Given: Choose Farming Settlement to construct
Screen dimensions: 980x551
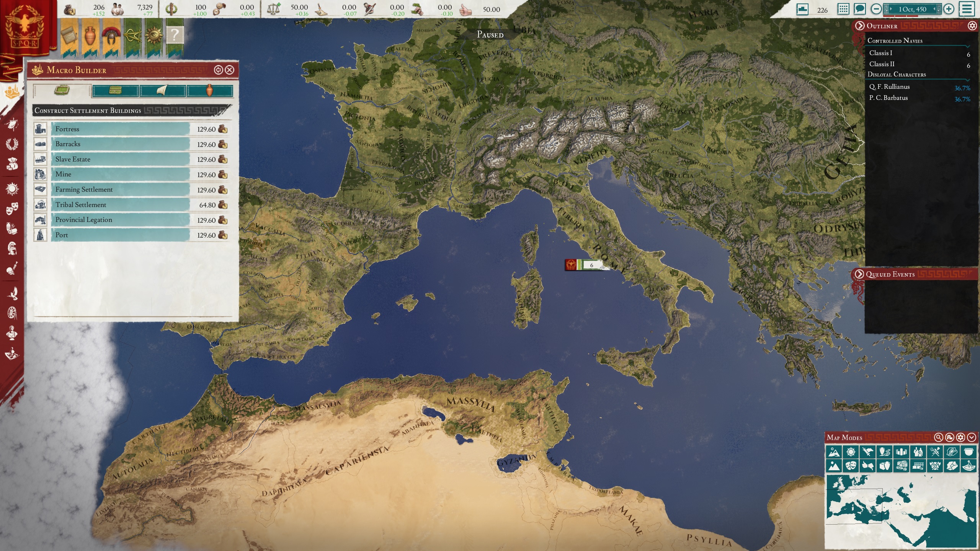Looking at the screenshot, I should coord(131,190).
